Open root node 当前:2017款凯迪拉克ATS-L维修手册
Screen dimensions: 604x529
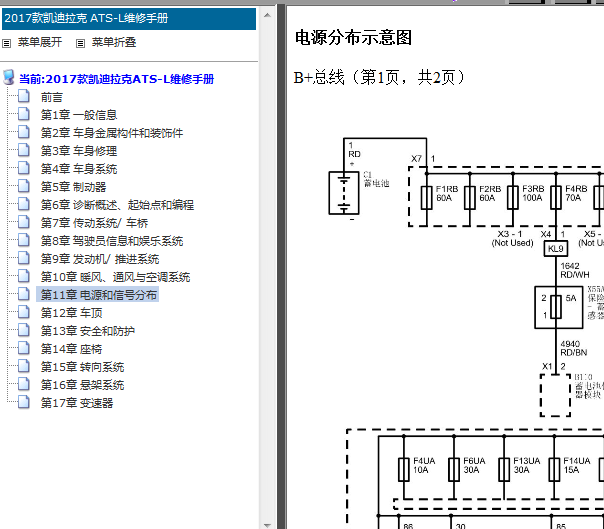(117, 79)
